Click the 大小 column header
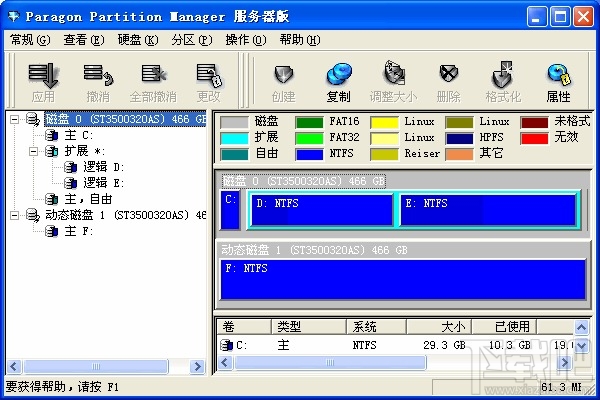This screenshot has width=600, height=400. tap(439, 327)
